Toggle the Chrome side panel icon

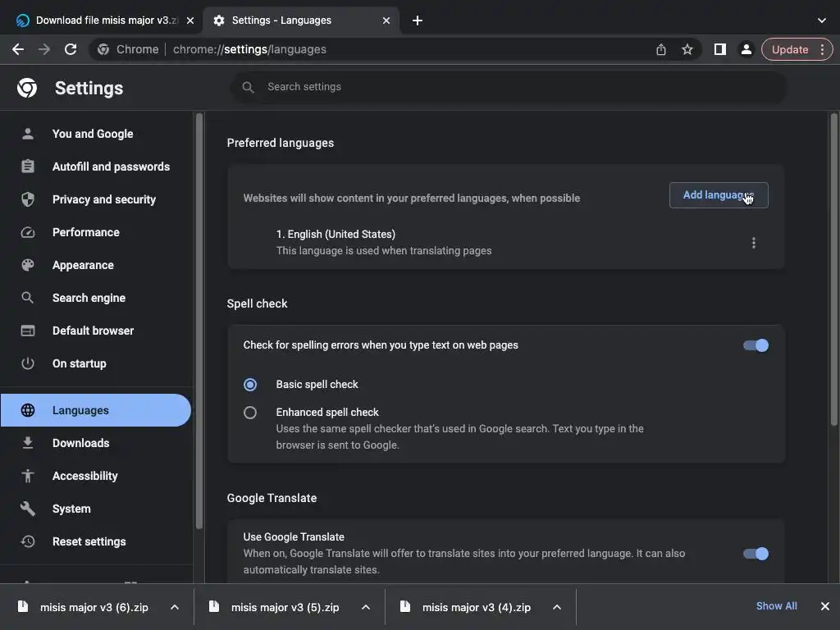tap(719, 49)
